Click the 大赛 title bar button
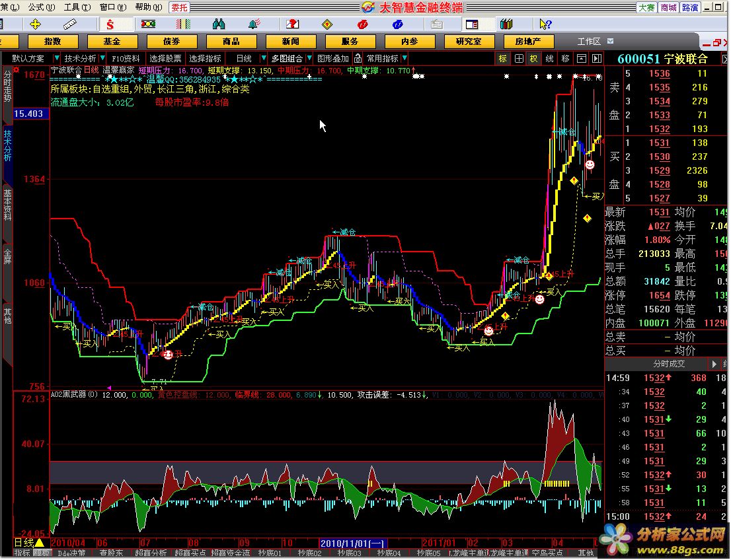The height and width of the screenshot is (560, 731). pyautogui.click(x=646, y=7)
